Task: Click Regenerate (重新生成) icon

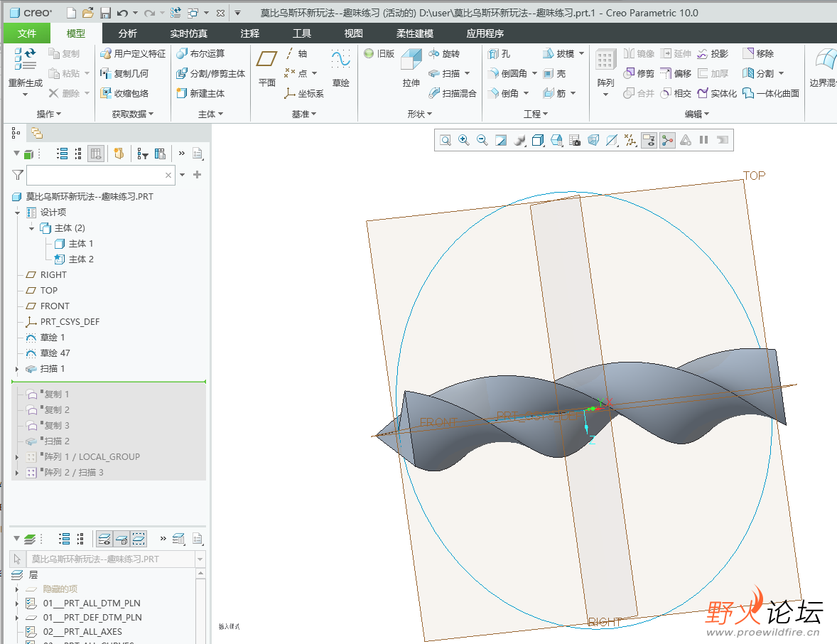Action: 25,59
